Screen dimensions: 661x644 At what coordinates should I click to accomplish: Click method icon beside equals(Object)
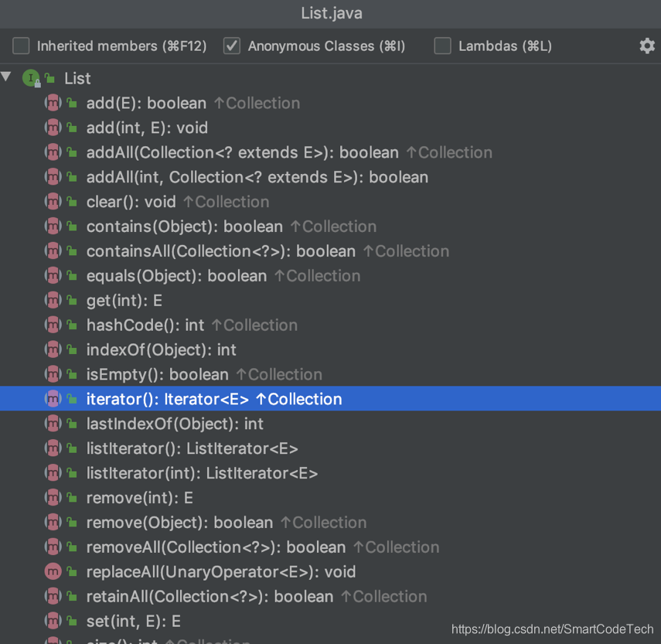(53, 276)
